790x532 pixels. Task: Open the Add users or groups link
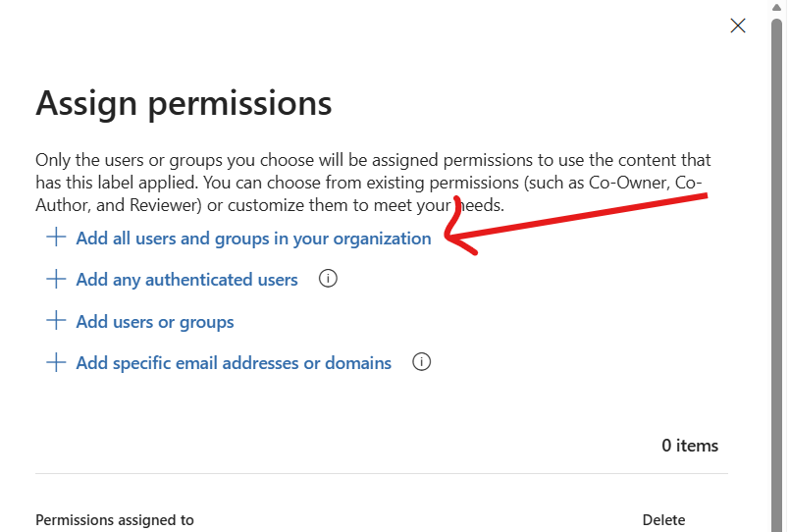155,321
